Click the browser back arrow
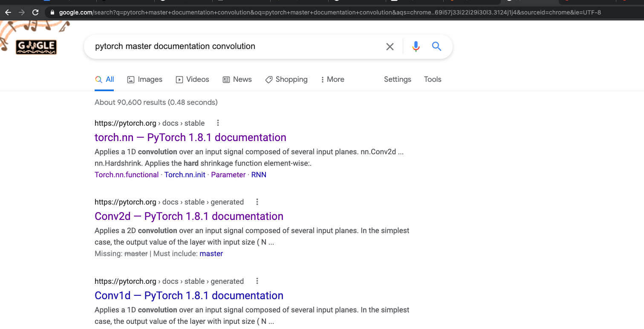Screen dimensions: 644x329 pos(8,12)
